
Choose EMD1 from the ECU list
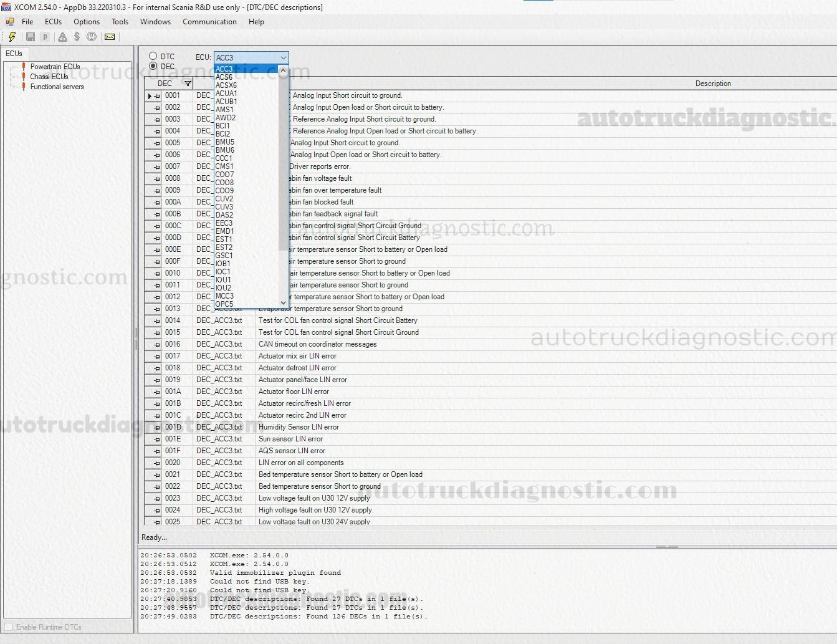tap(224, 231)
